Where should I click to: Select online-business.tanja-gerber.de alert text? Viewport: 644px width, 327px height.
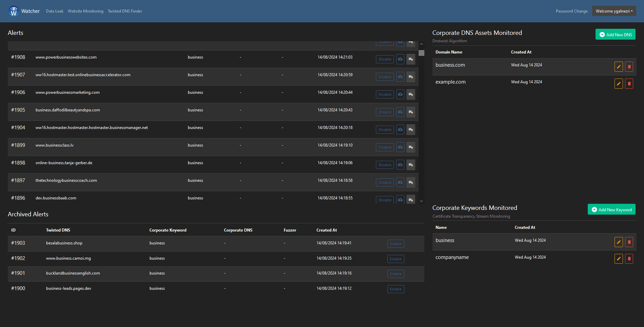(64, 163)
